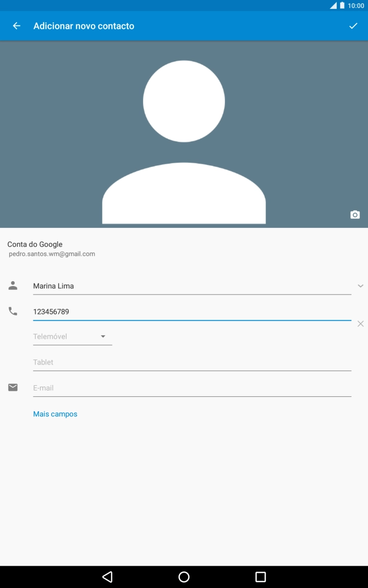
Task: Tap the camera icon to add photo
Action: pos(355,215)
